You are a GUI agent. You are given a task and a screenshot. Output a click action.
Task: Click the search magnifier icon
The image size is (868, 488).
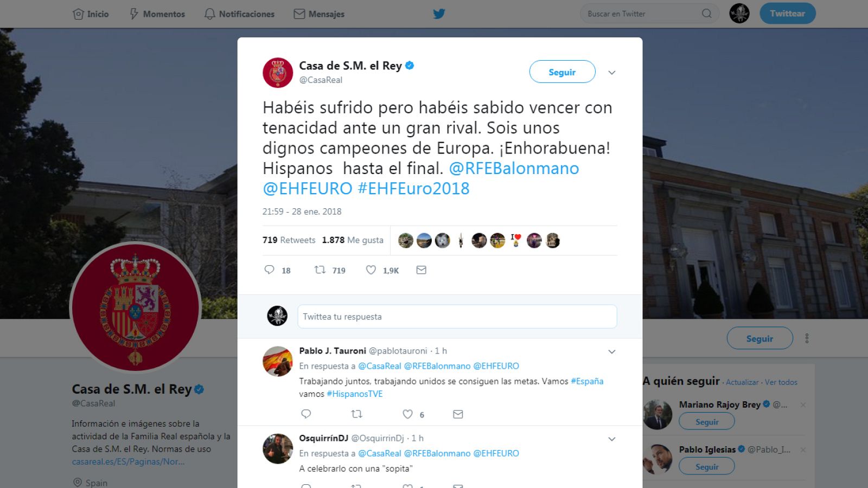point(706,14)
